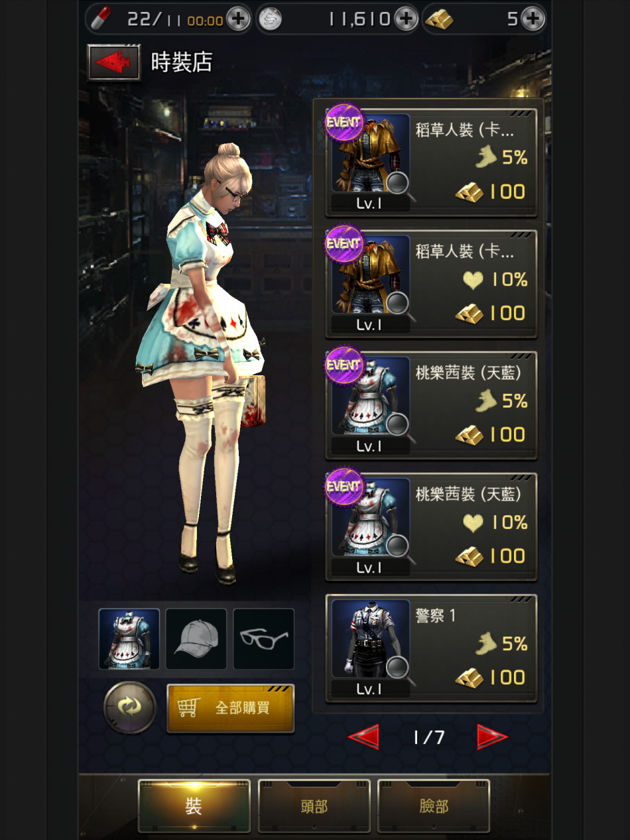Screen dimensions: 630x840
Task: Select 桃樂茜裝 (天藍) with boot 5% bonus
Action: pyautogui.click(x=431, y=404)
